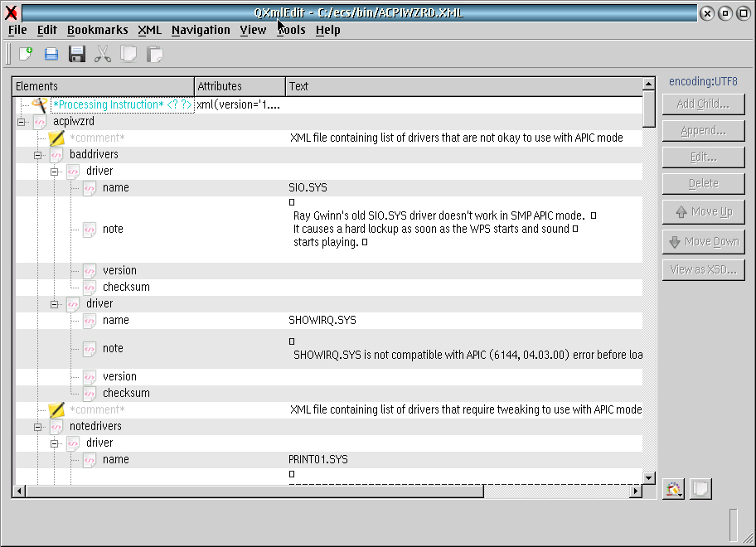The width and height of the screenshot is (756, 547).
Task: Click the Copy toolbar icon
Action: point(128,55)
